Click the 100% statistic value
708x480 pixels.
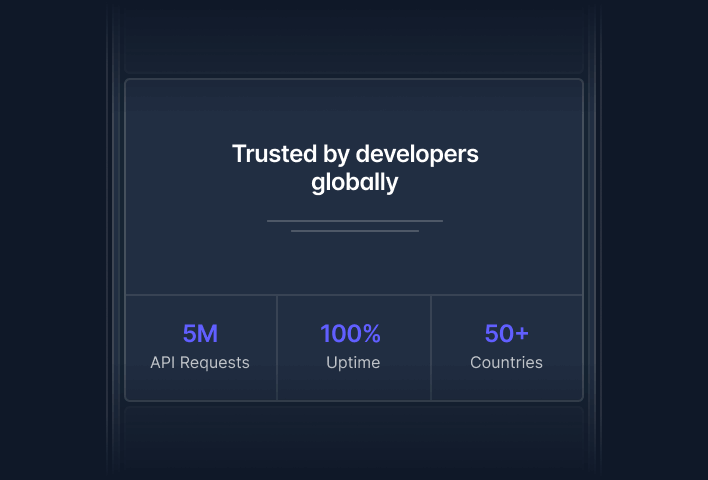tap(351, 334)
